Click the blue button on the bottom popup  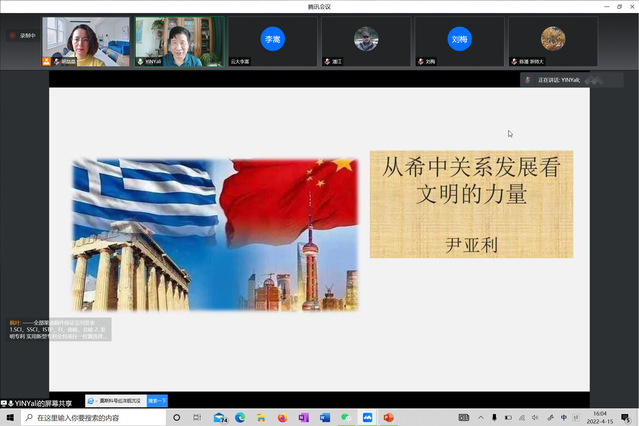tap(157, 400)
